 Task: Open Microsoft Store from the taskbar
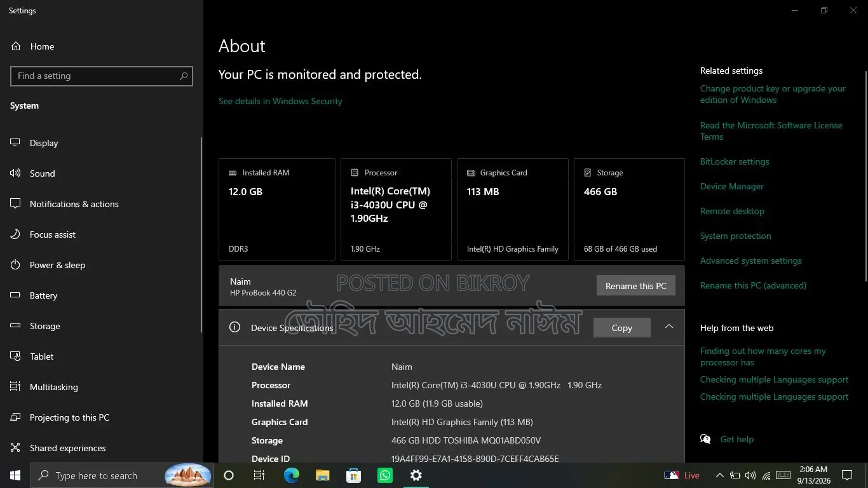354,475
